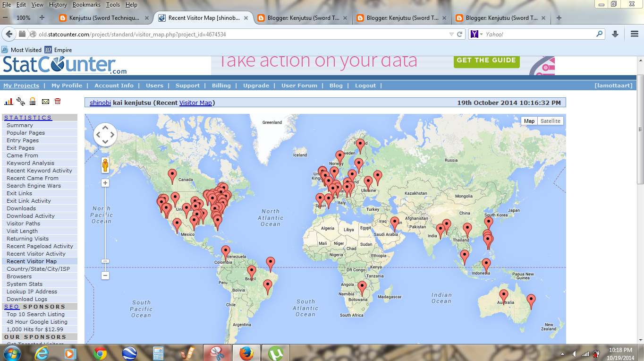Click the padlock icon beside the wrench

coord(33,101)
